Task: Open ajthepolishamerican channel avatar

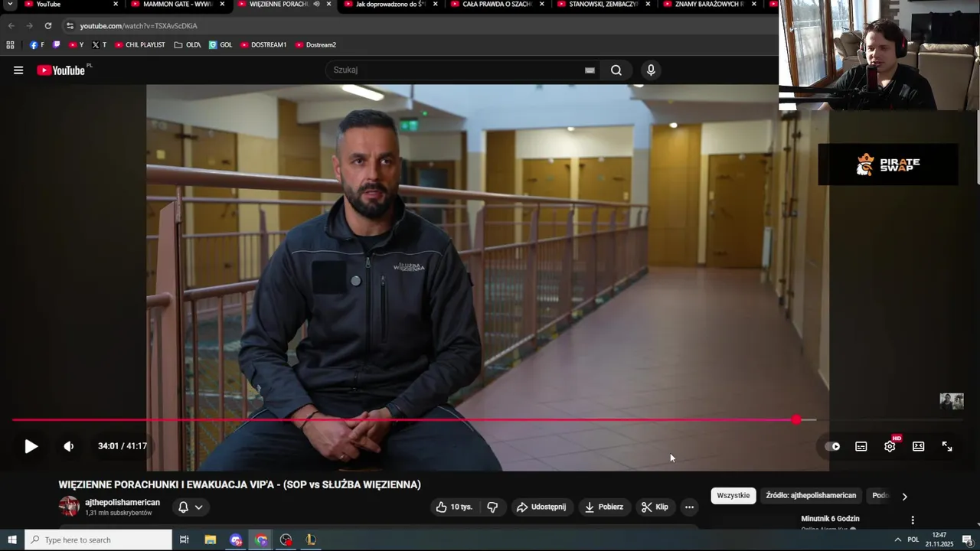Action: tap(69, 507)
